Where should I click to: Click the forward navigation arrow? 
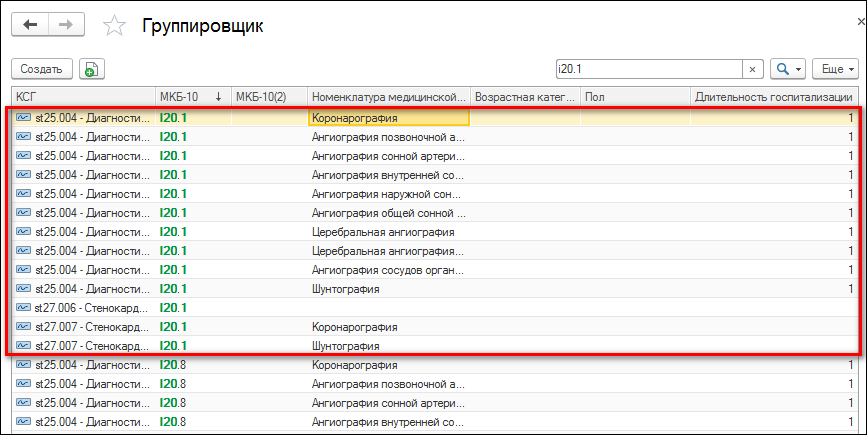coord(67,26)
